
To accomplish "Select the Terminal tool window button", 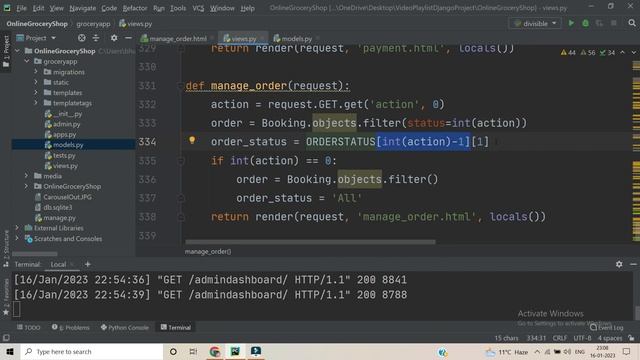I will point(176,327).
